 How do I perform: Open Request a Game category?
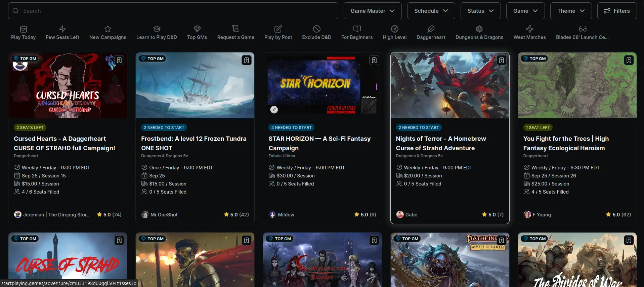point(235,33)
